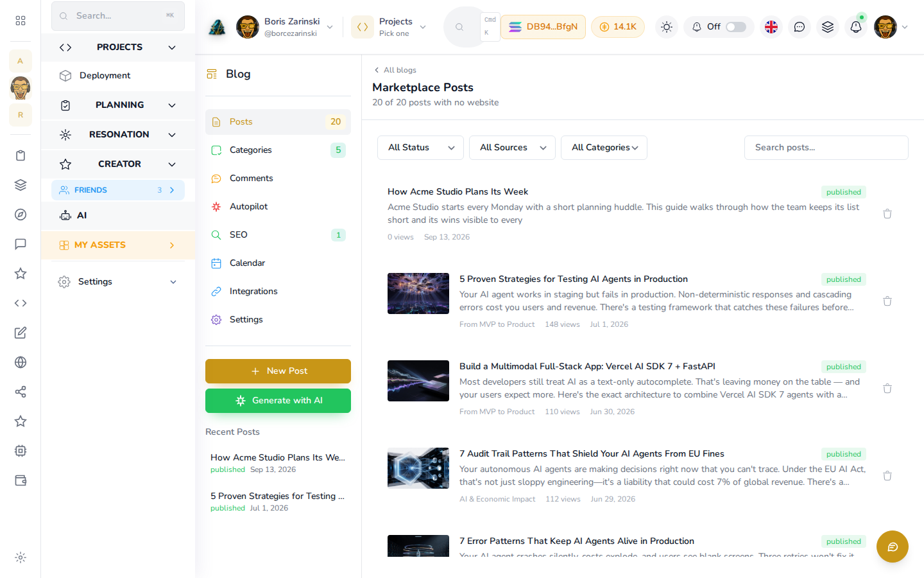Click the compass icon in left rail
Image resolution: width=924 pixels, height=578 pixels.
[21, 215]
